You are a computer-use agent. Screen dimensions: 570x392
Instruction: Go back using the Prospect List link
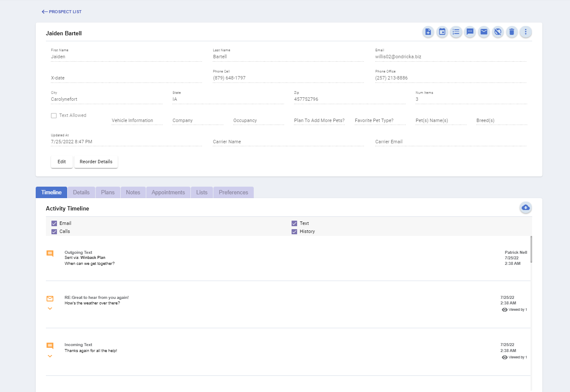point(62,11)
